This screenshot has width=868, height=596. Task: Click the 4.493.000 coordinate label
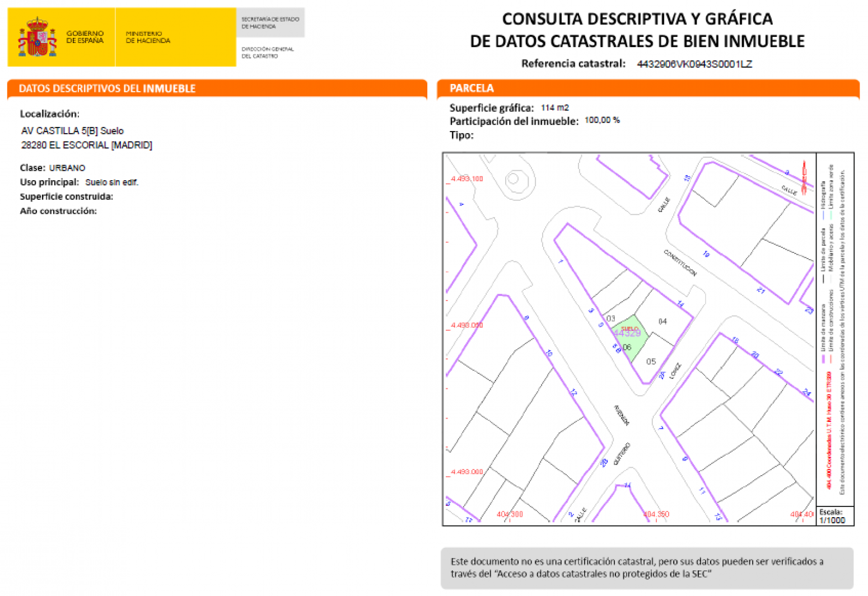pyautogui.click(x=466, y=472)
